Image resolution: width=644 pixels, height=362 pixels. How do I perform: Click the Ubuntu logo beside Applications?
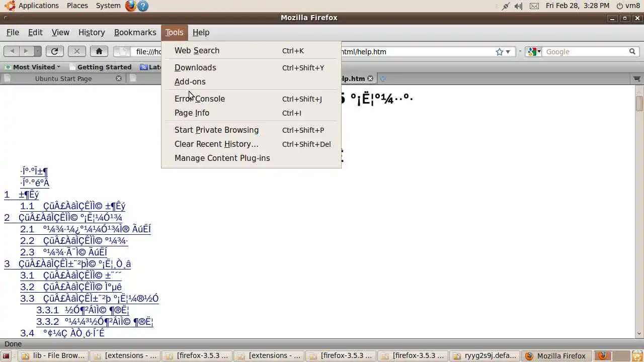pos(9,6)
